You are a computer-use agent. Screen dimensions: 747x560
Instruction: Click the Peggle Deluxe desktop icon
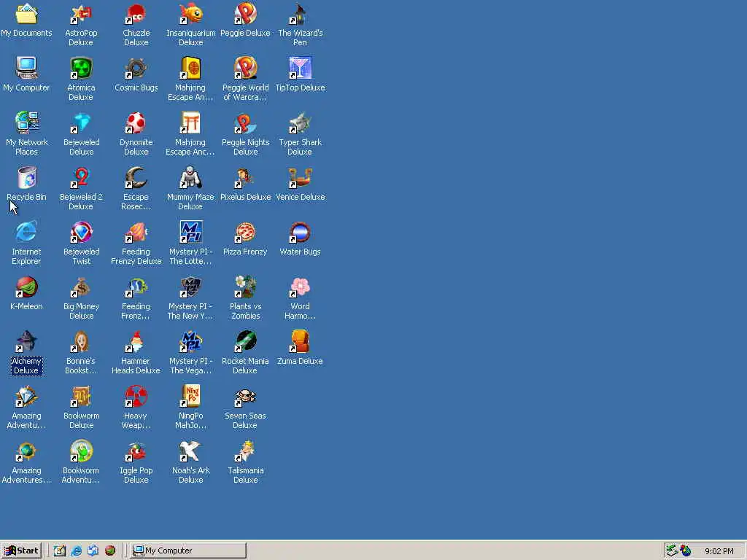246,14
